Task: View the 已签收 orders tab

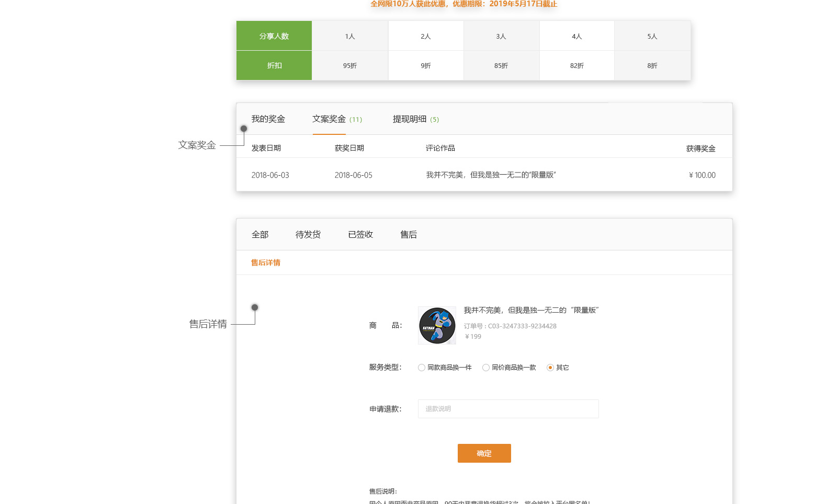Action: [360, 235]
